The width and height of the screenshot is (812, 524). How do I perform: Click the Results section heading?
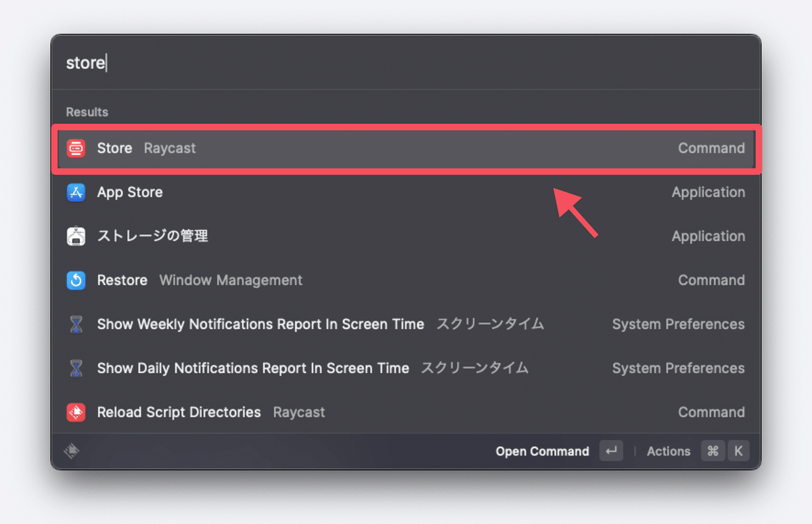click(x=87, y=112)
